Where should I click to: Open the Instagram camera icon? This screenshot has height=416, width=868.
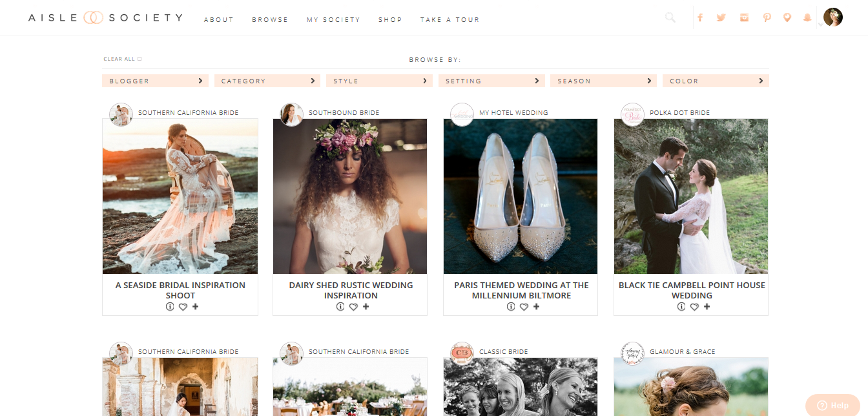click(x=744, y=18)
